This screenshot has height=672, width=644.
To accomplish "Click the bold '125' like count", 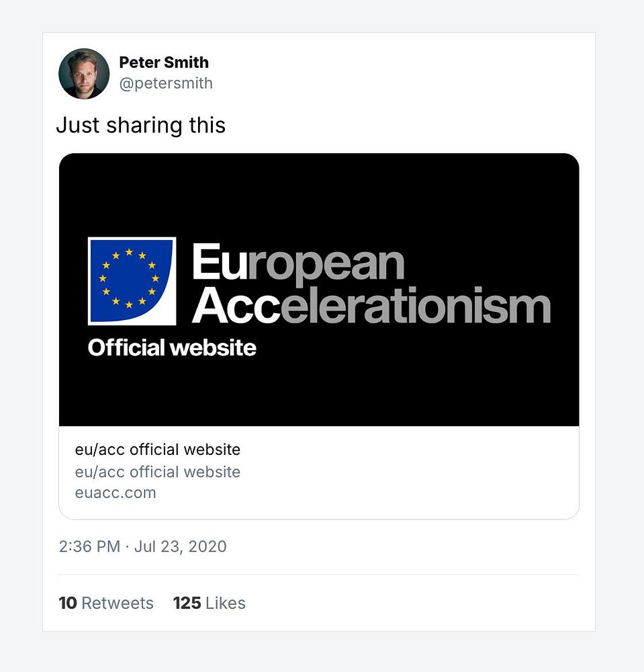I will (x=187, y=603).
